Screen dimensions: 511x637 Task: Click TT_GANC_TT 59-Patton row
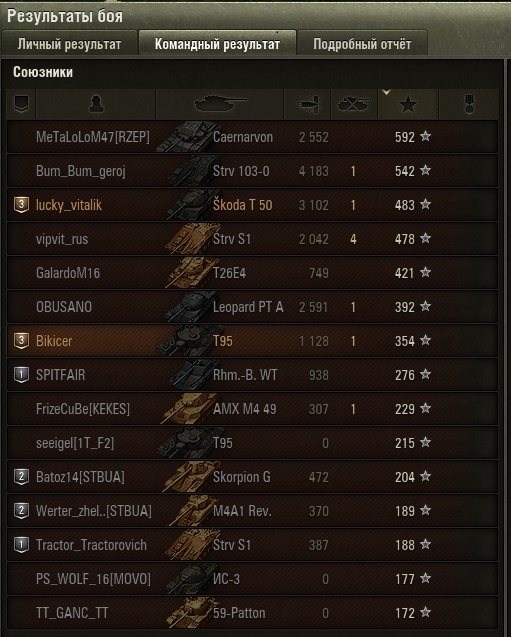[252, 613]
